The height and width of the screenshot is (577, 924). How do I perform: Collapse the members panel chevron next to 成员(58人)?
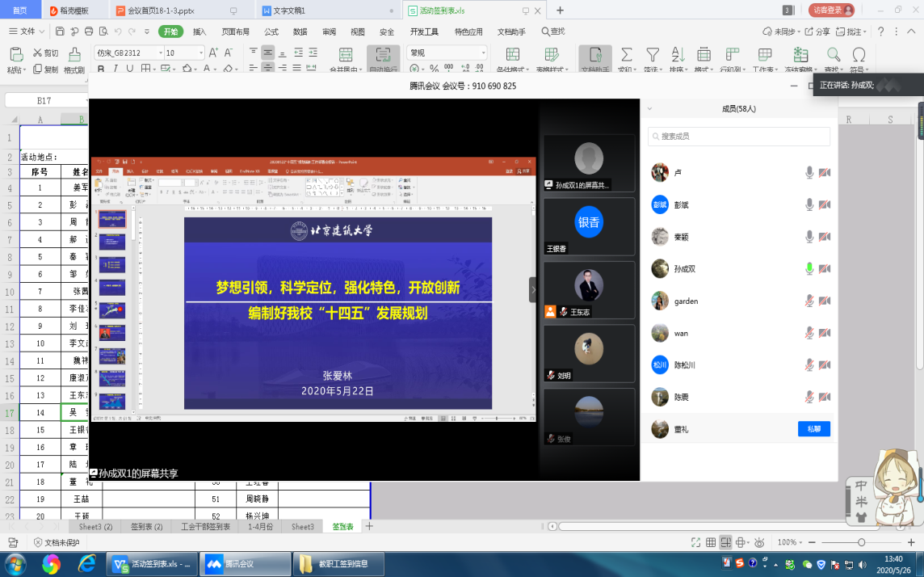[x=649, y=108]
